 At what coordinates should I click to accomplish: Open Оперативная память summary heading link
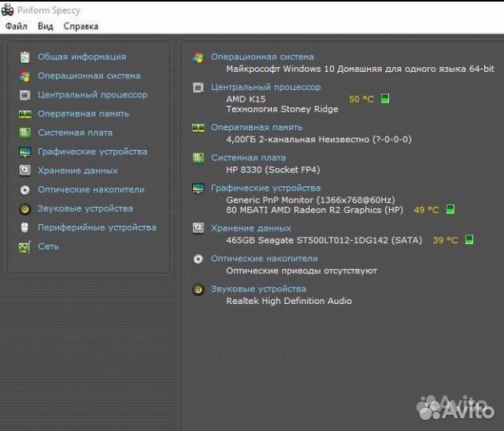tap(257, 128)
